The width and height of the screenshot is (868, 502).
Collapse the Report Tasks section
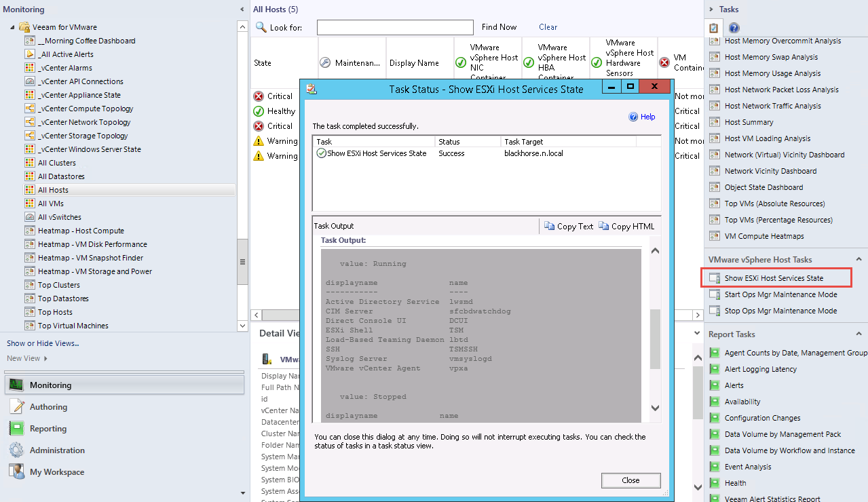point(858,334)
